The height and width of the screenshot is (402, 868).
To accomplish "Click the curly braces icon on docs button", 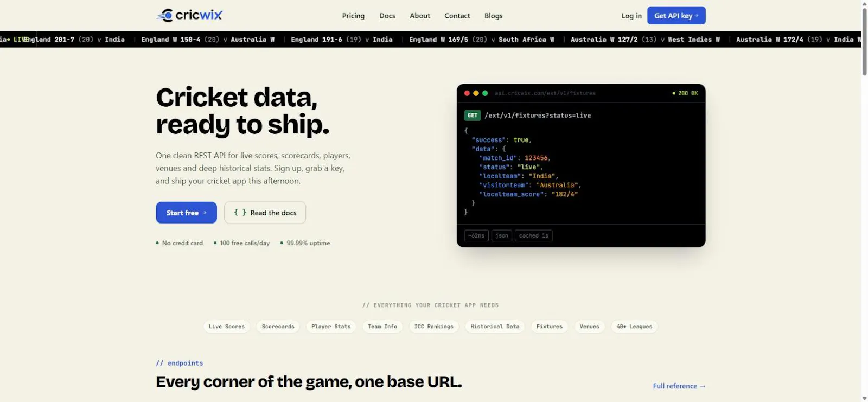I will pyautogui.click(x=240, y=213).
